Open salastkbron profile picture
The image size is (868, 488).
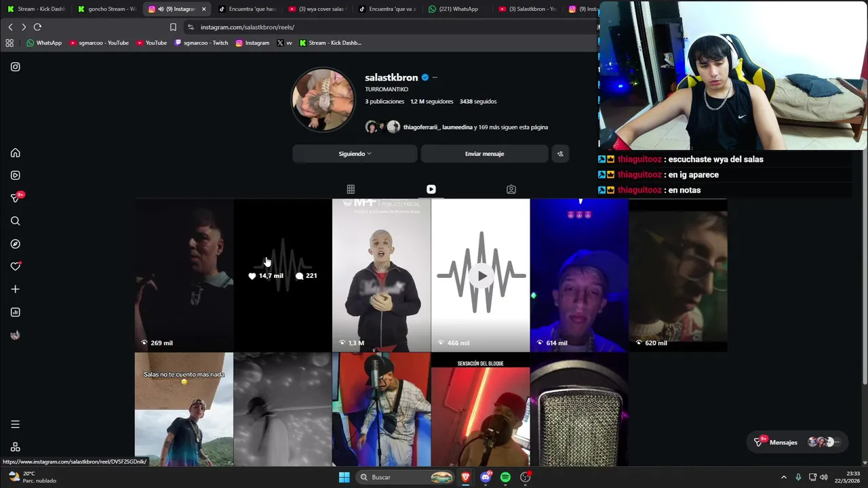point(323,100)
